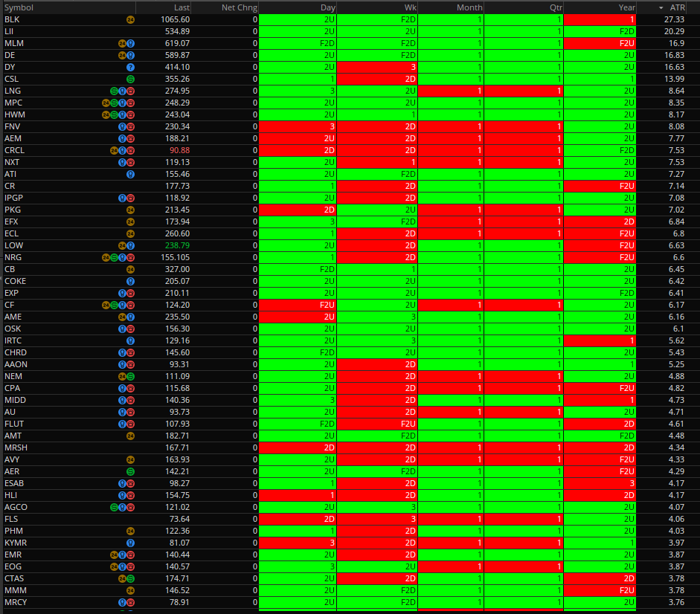Click the Year cell 3 in ESAB row
The image size is (700, 614).
click(600, 484)
